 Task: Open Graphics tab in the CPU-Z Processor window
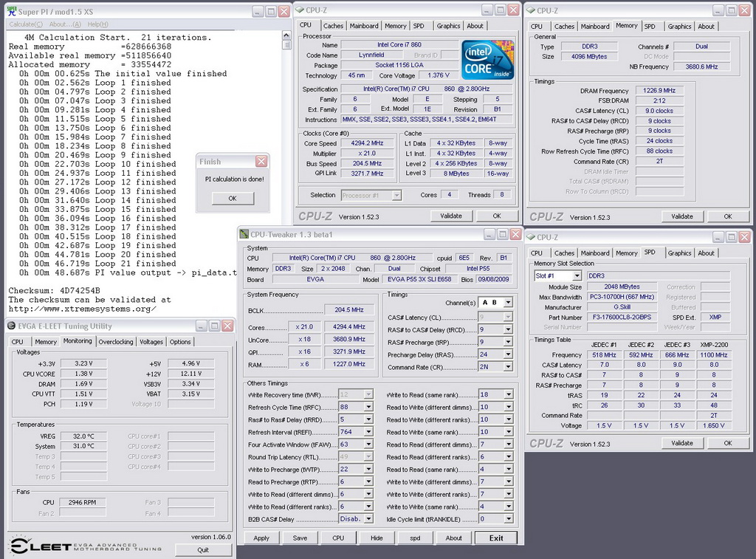(448, 26)
